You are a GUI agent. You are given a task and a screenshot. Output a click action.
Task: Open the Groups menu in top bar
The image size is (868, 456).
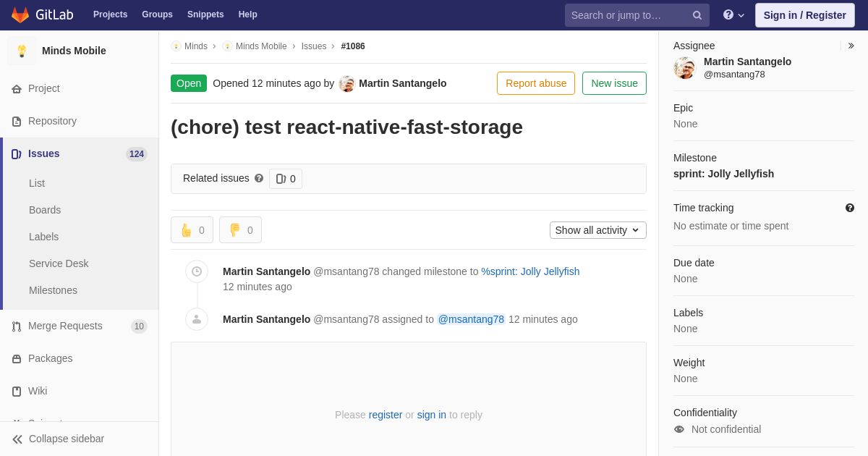157,14
